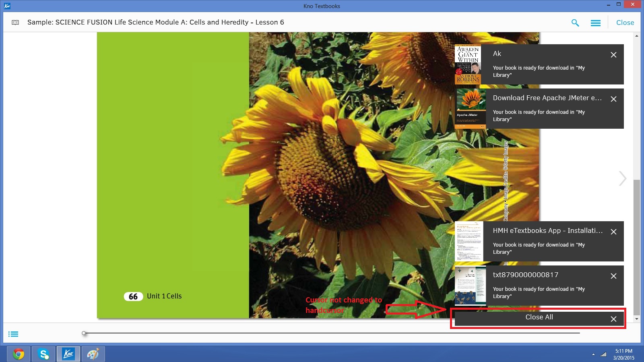644x362 pixels.
Task: Open the search magnifier icon
Action: [x=575, y=23]
